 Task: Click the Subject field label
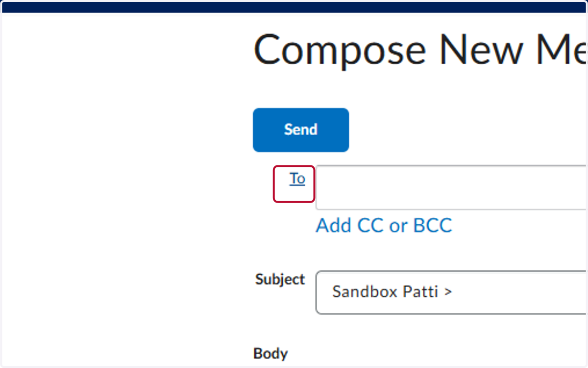(x=280, y=280)
